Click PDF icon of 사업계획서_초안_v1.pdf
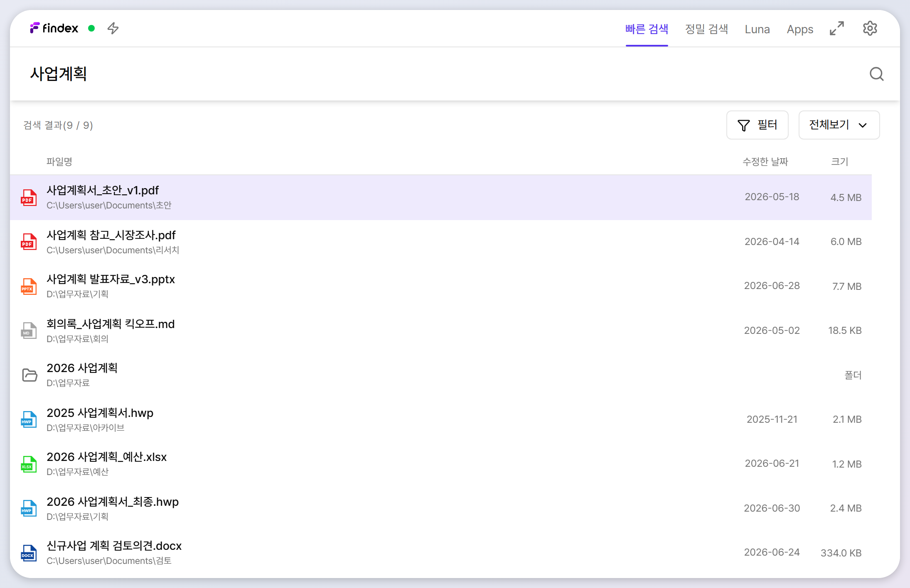The height and width of the screenshot is (588, 910). point(29,197)
